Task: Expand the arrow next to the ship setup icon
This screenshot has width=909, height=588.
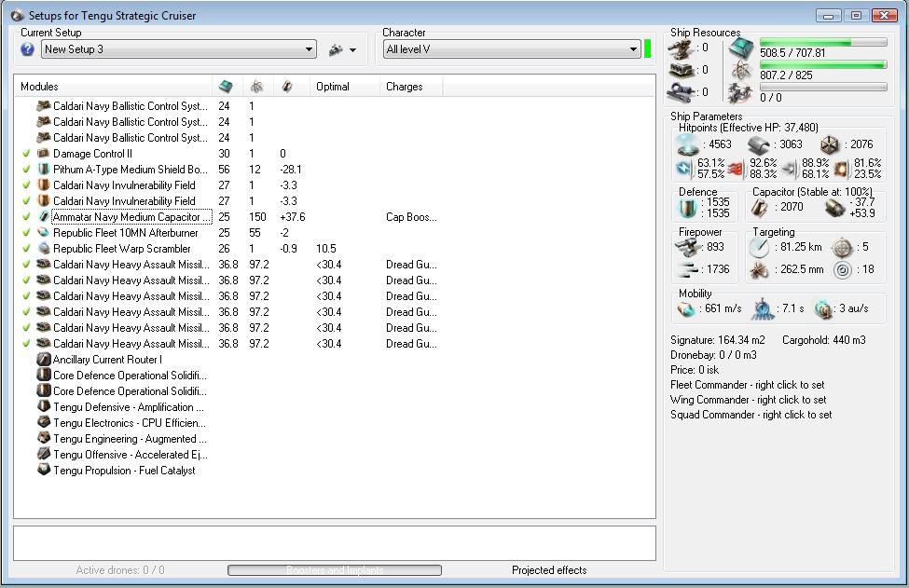Action: point(352,51)
